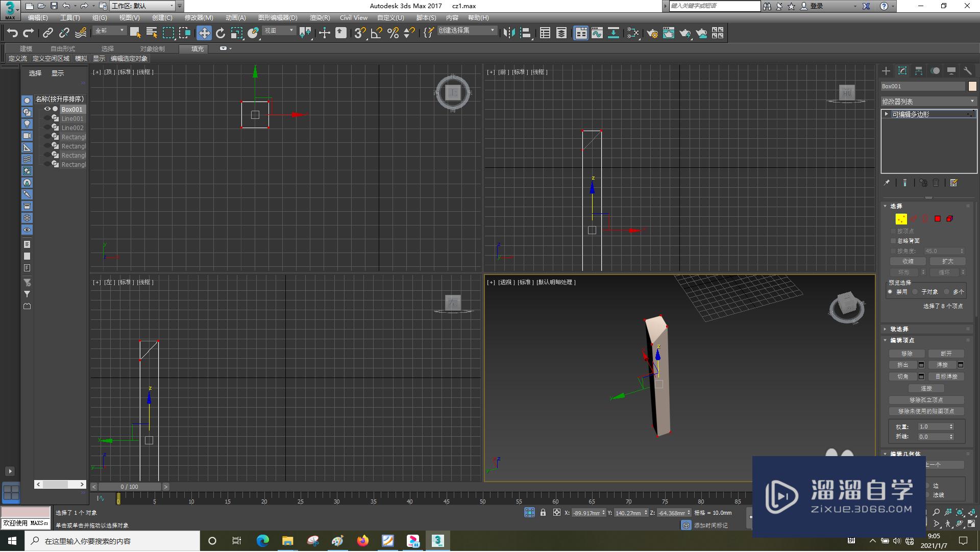Activate the Select Object tool

click(x=135, y=33)
